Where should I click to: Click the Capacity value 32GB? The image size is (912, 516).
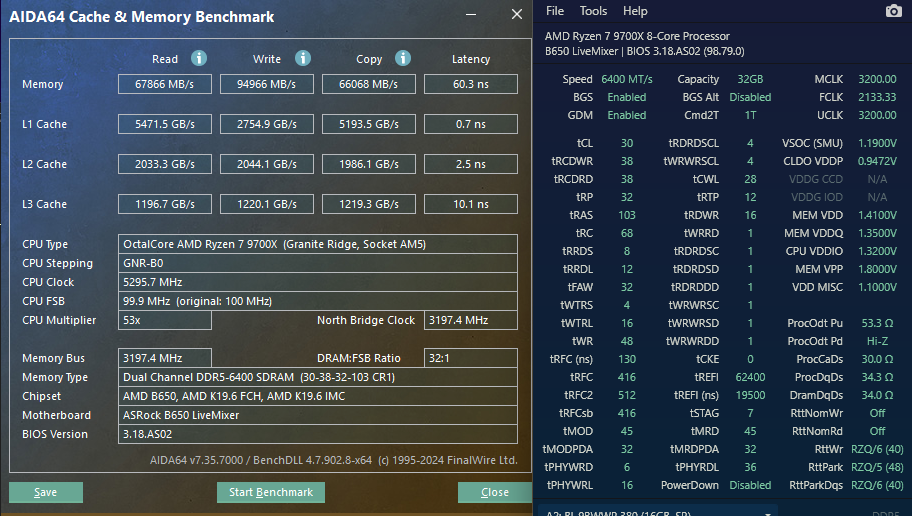pos(750,79)
